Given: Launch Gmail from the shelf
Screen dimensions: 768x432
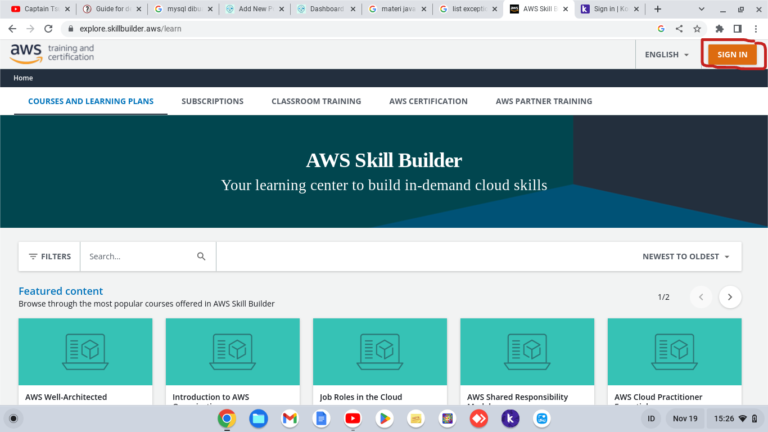Looking at the screenshot, I should [289, 418].
